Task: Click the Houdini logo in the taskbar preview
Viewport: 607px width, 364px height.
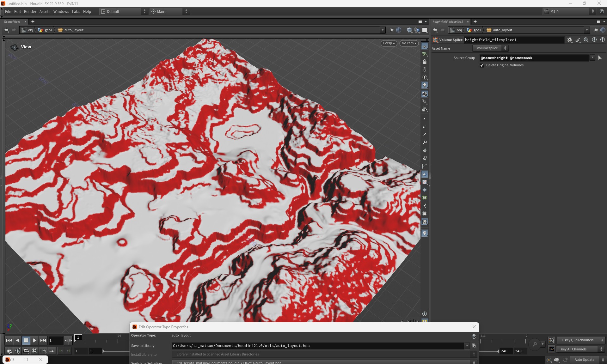Action: 7,360
